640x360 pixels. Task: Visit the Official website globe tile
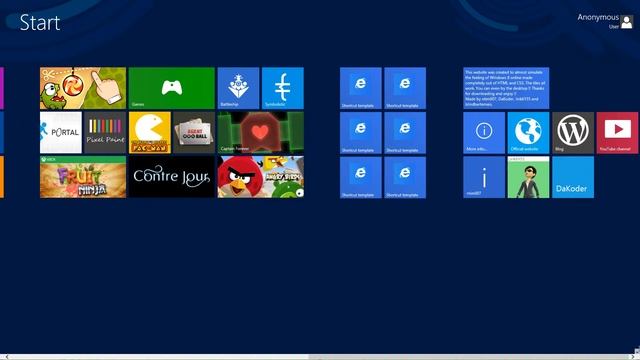click(x=529, y=133)
